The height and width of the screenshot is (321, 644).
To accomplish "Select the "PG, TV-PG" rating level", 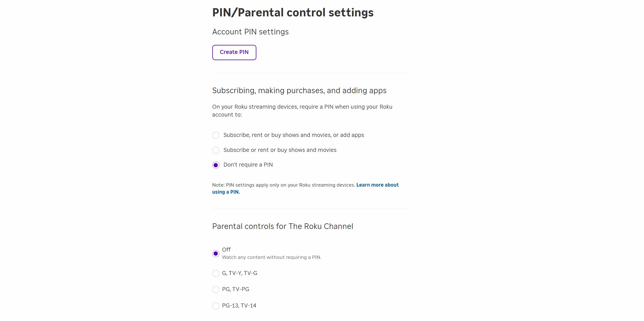I will 216,289.
